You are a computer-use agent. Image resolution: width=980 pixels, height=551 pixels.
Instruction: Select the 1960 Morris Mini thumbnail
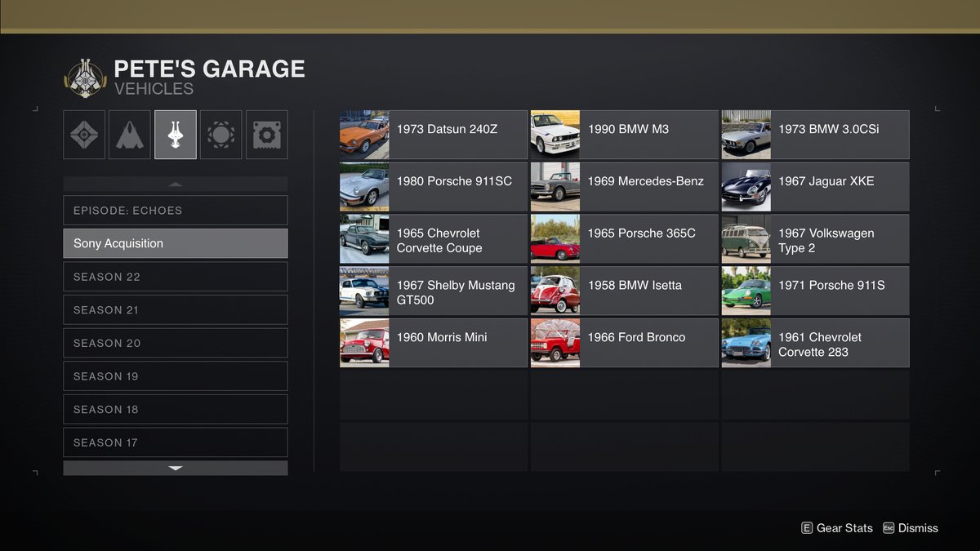click(364, 343)
